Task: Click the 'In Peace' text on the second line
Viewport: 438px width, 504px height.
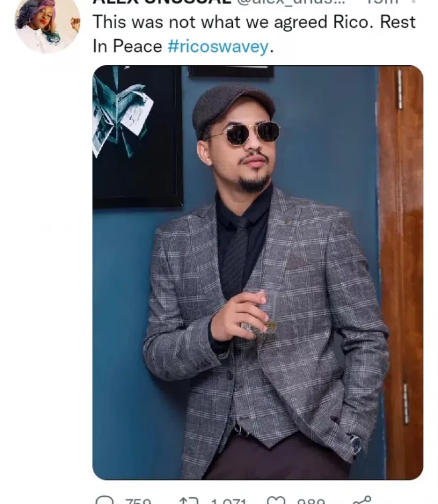Action: pyautogui.click(x=127, y=46)
